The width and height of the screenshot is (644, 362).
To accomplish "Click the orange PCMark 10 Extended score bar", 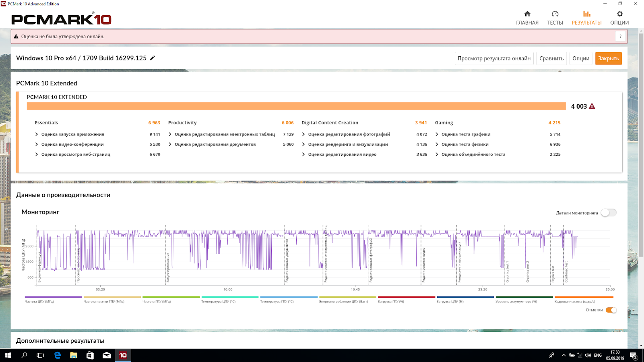I will pos(296,106).
